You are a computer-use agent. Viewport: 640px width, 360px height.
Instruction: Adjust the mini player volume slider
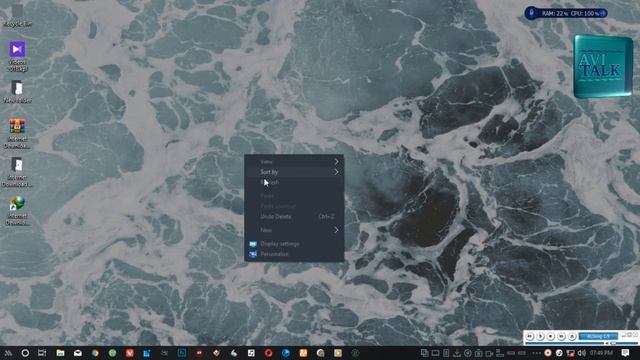(622, 343)
